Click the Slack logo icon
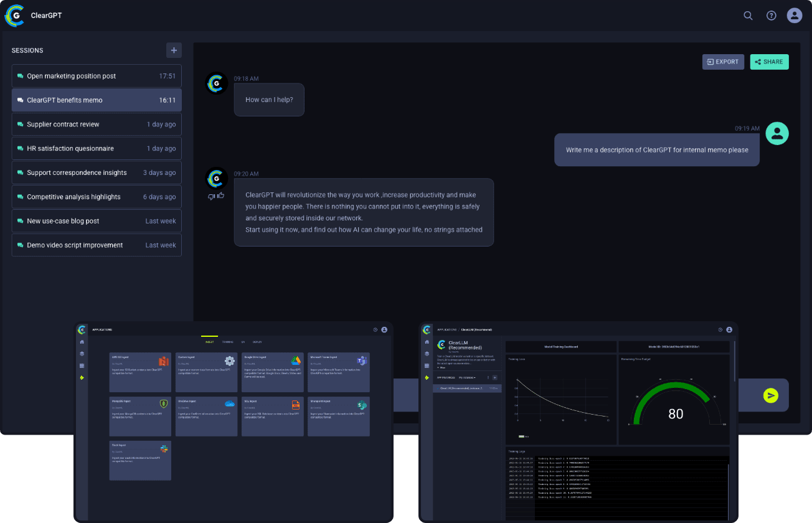This screenshot has width=812, height=523. coord(164,449)
